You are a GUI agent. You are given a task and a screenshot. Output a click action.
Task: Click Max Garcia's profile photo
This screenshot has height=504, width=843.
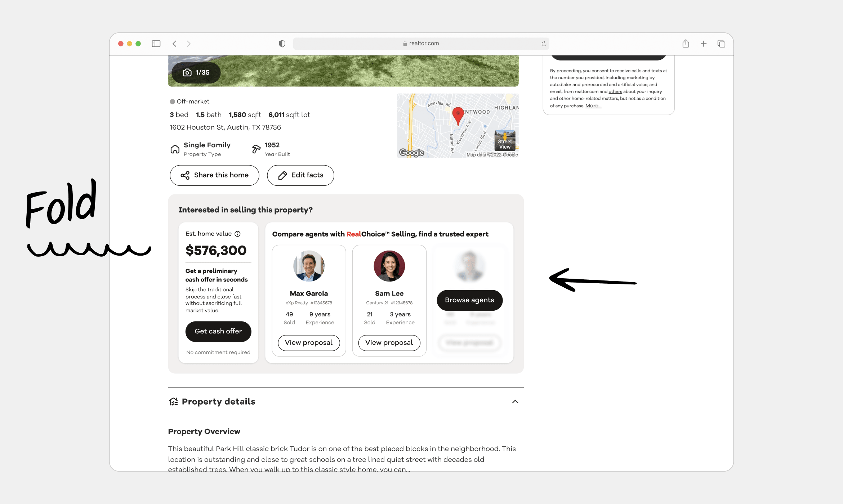(309, 266)
